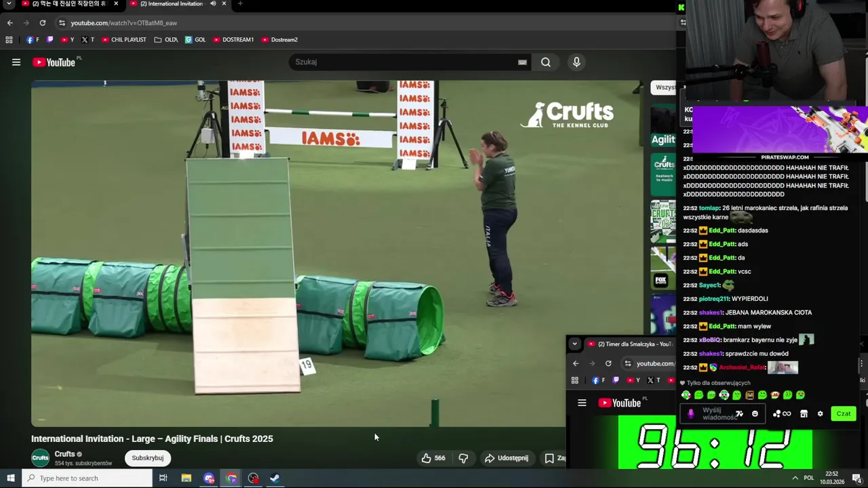Open channel points infinity balance
The image size is (868, 488).
[x=782, y=414]
